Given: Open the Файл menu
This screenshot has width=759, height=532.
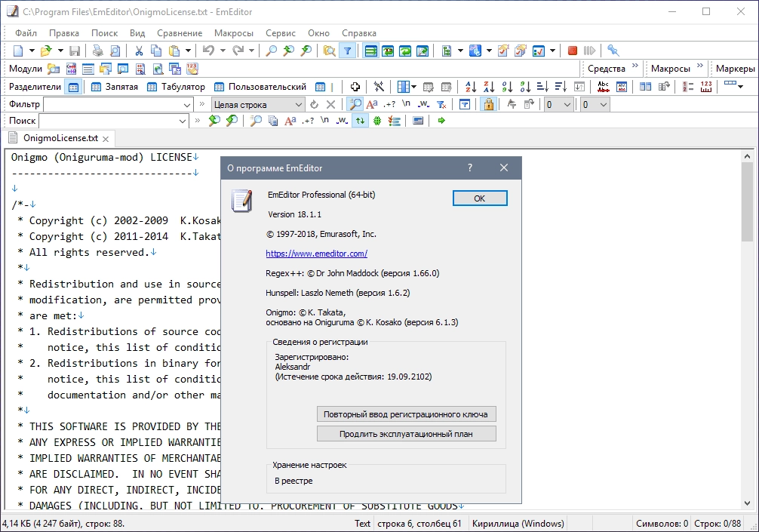Looking at the screenshot, I should (26, 33).
